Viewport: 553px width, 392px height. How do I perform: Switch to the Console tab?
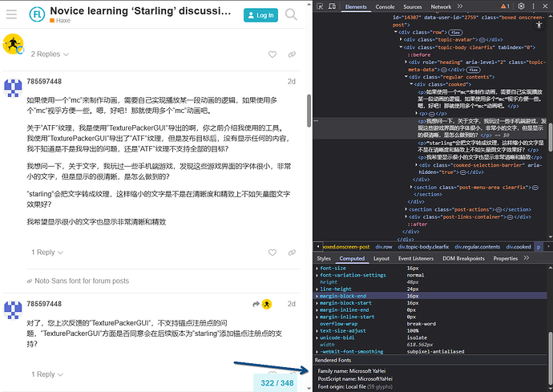click(384, 6)
